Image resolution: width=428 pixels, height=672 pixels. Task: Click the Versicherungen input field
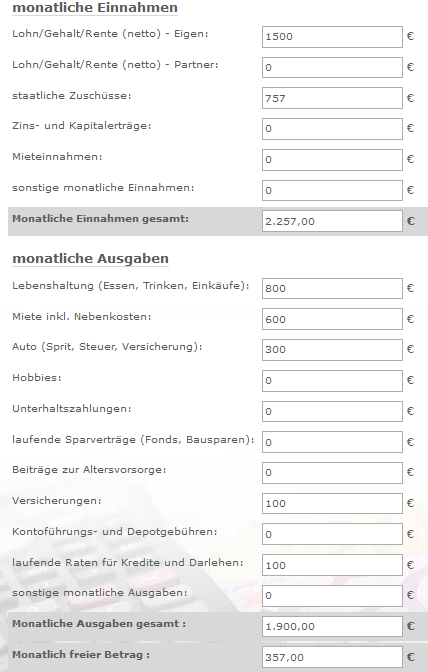tap(332, 503)
